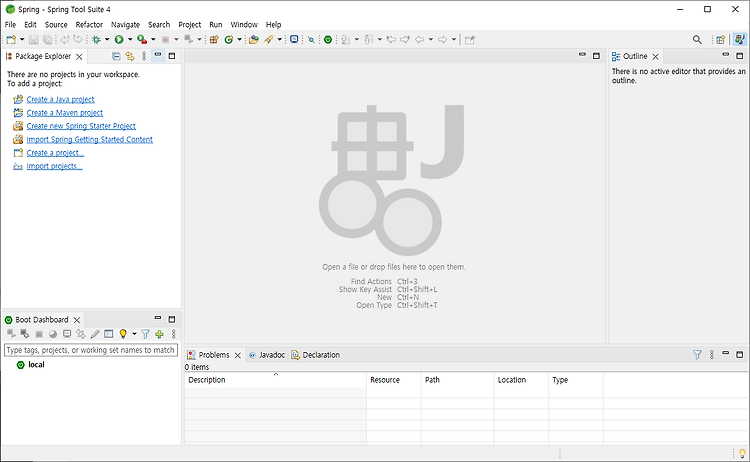Open the Open Task dropdown arrow
Screen dimensions: 750x462
click(279, 40)
